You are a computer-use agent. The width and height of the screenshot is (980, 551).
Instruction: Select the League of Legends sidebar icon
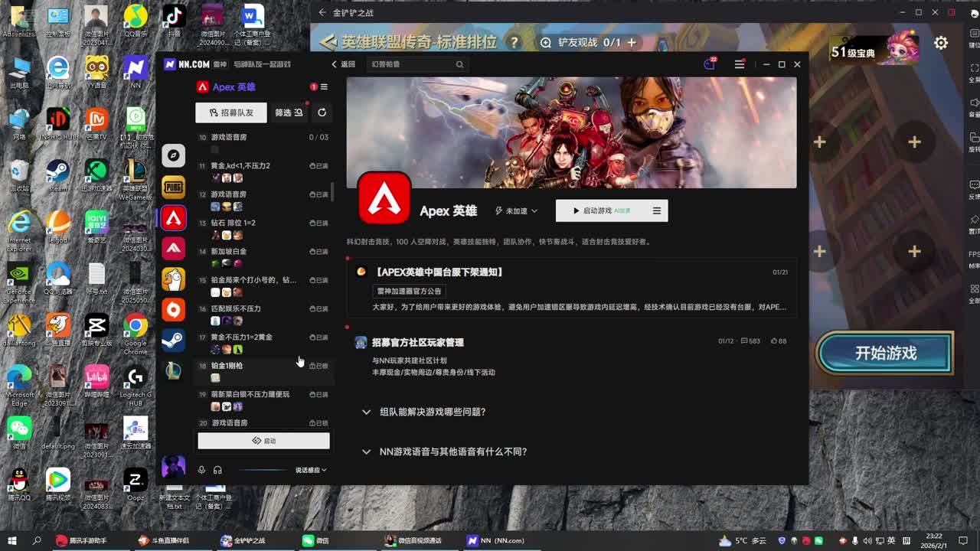click(x=174, y=371)
